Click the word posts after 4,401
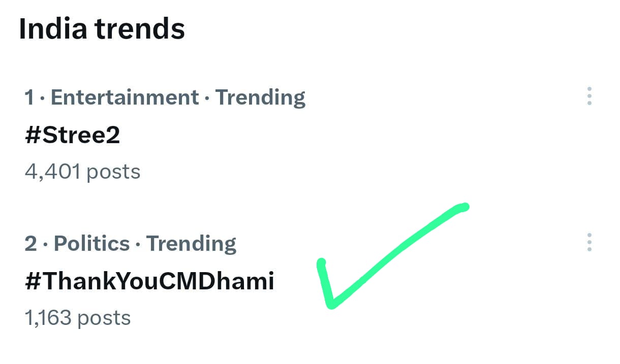 pos(113,172)
